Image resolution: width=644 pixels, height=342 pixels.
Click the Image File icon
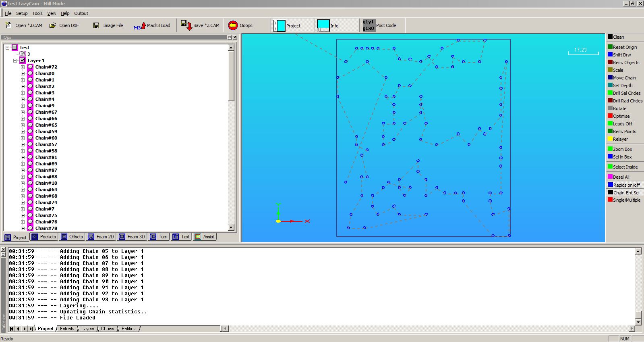pyautogui.click(x=96, y=25)
